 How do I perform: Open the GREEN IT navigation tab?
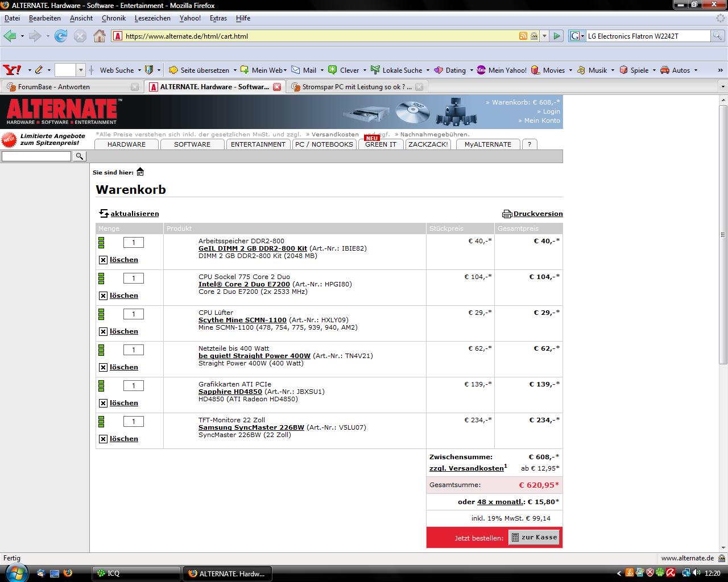[x=380, y=144]
